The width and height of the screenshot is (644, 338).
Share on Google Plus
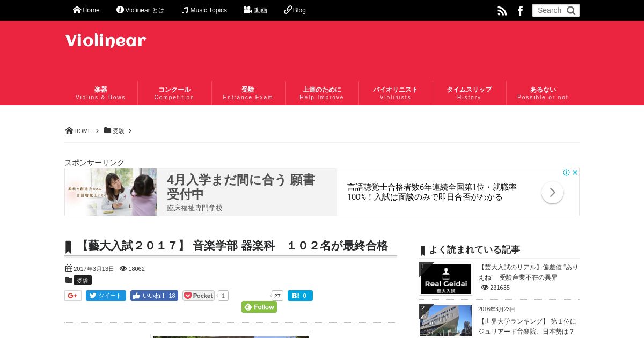tap(73, 296)
